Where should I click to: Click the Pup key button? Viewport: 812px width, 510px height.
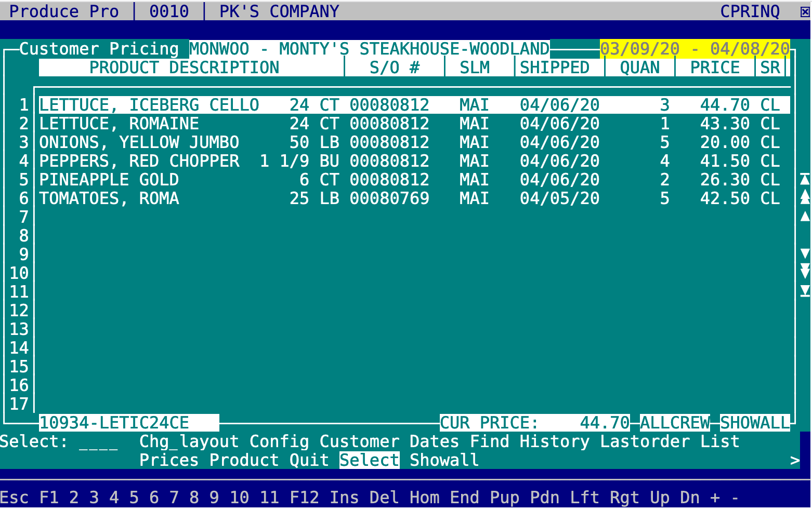coord(504,498)
